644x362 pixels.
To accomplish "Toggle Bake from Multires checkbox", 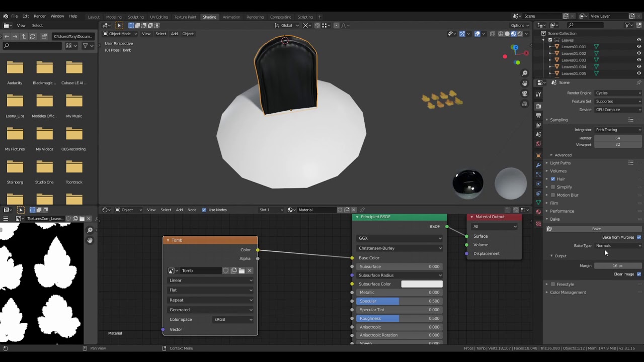I will point(639,237).
